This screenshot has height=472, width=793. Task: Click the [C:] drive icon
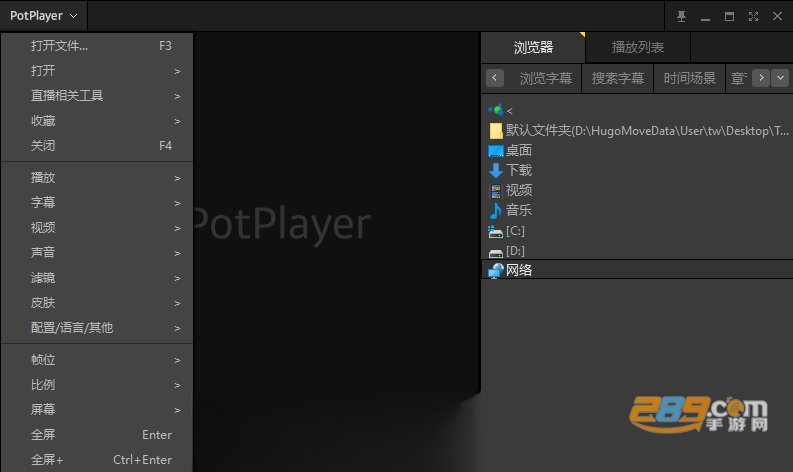coord(495,232)
